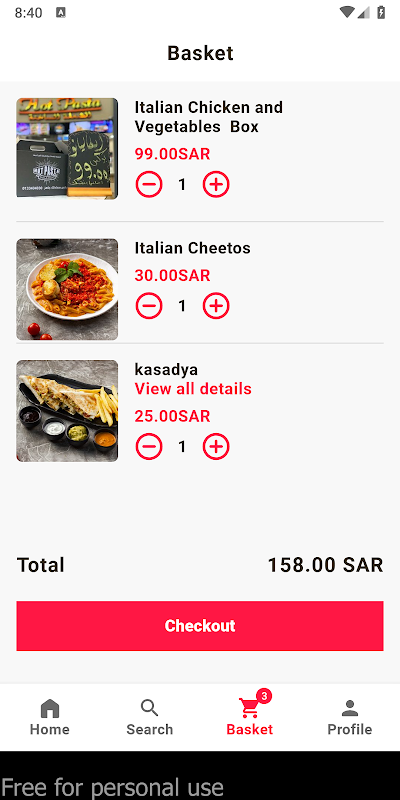Tap plus icon for Italian Cheetos
Image resolution: width=400 pixels, height=800 pixels.
coord(216,306)
